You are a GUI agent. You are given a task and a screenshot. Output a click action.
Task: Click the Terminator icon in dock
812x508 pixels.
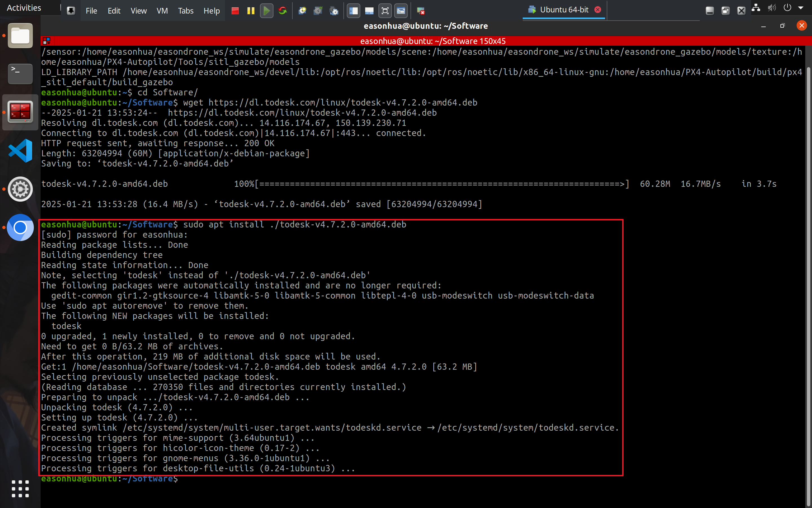coord(20,112)
